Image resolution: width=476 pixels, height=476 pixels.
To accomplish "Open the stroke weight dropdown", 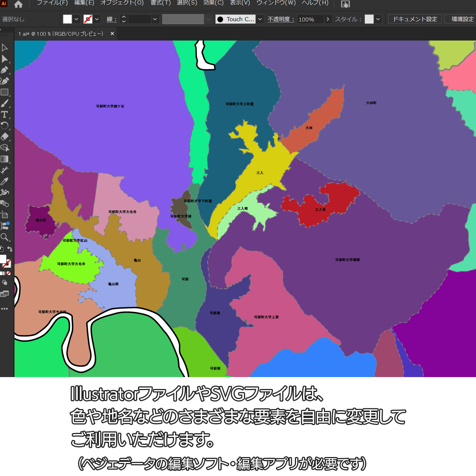I will 155,19.
